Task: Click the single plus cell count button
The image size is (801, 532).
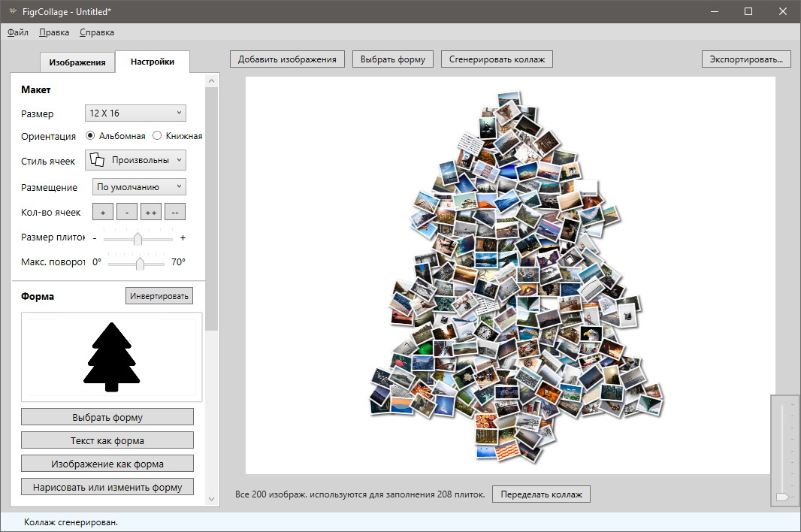Action: [102, 213]
